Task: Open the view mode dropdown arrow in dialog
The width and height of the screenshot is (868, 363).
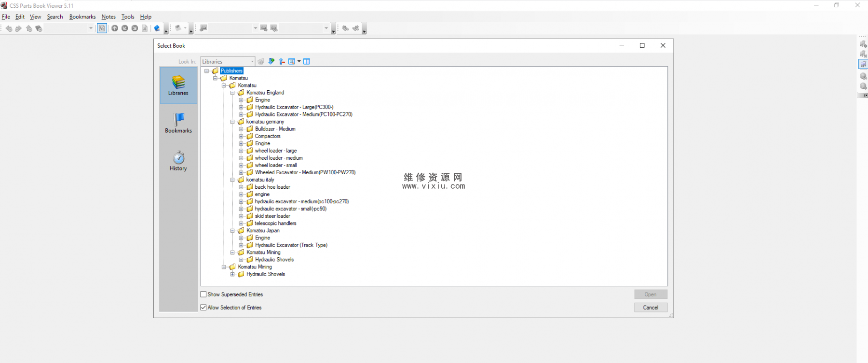Action: (299, 61)
